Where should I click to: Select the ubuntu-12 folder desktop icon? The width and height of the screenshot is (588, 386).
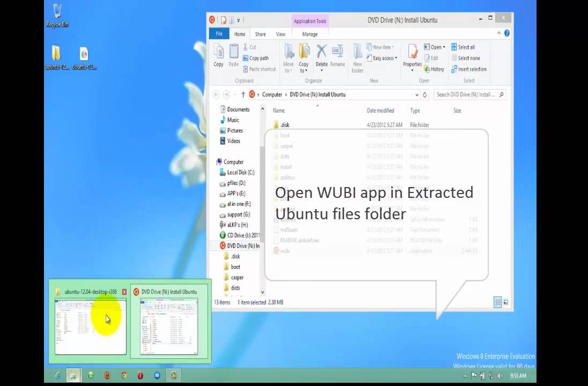pos(56,57)
